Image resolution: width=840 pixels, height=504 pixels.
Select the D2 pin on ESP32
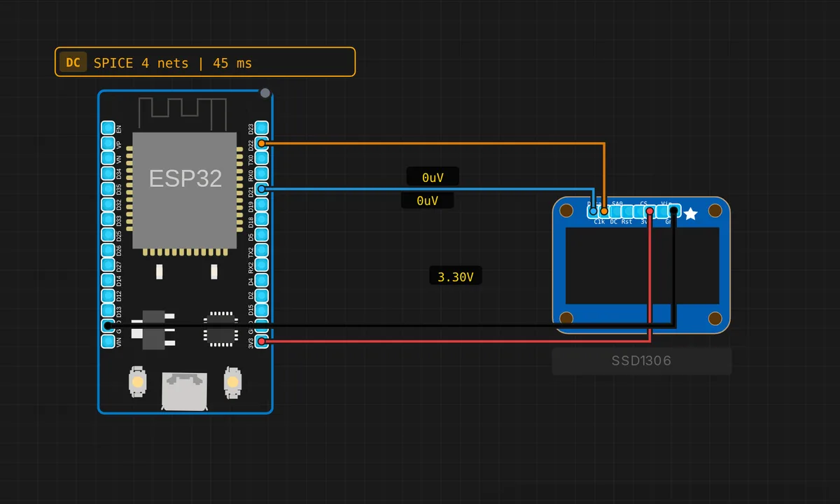coord(261,295)
